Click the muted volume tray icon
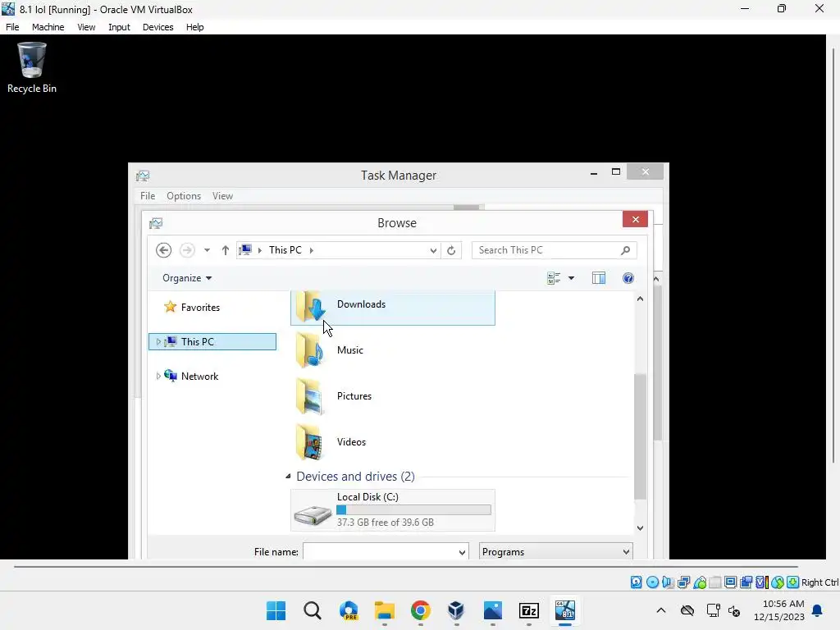The image size is (840, 630). click(x=734, y=610)
